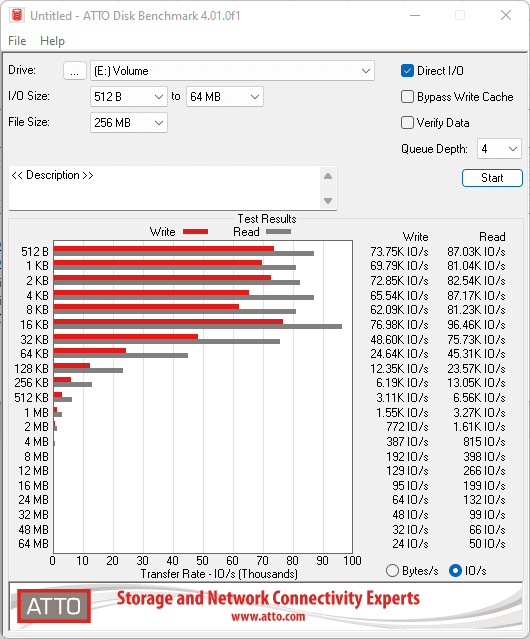530x639 pixels.
Task: Uncheck the Direct I/O checkbox
Action: tap(407, 71)
